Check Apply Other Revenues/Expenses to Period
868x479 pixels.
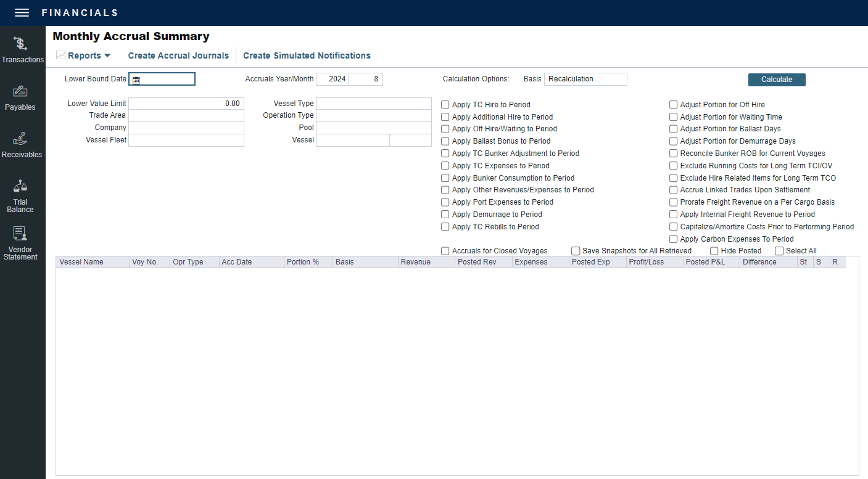coord(445,190)
